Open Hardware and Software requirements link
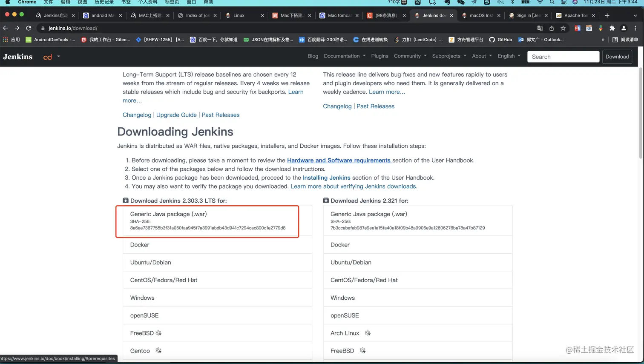This screenshot has height=364, width=644. coord(339,160)
